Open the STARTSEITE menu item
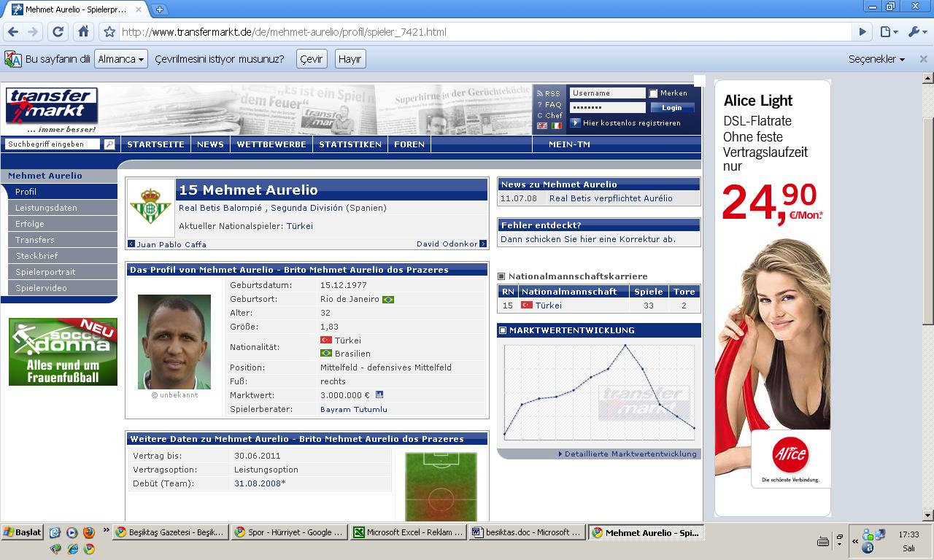The image size is (934, 560). (155, 144)
